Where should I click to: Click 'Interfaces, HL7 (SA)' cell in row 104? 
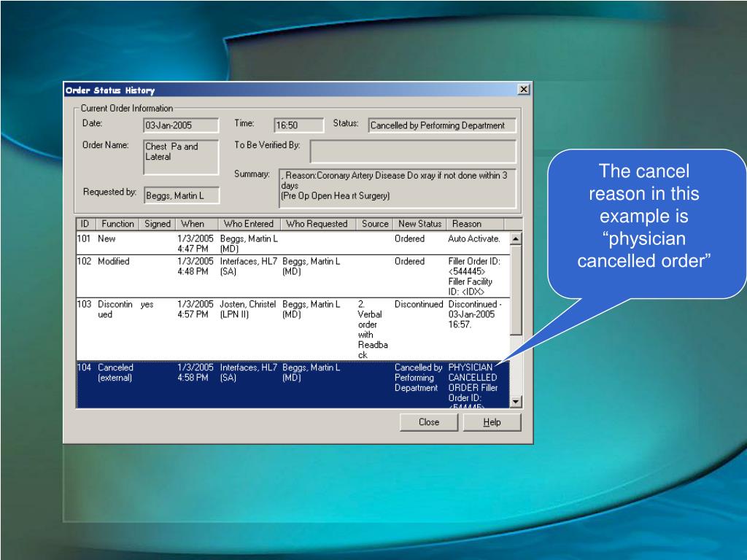(248, 373)
